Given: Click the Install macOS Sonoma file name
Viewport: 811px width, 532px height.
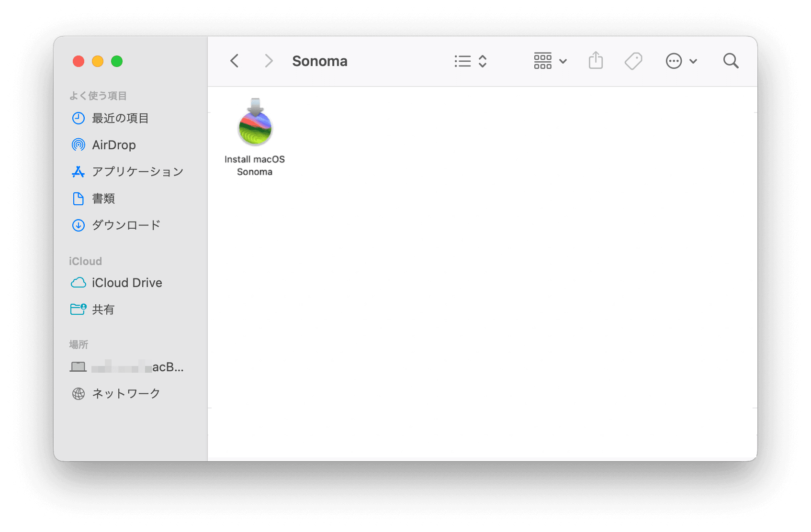Looking at the screenshot, I should (255, 166).
